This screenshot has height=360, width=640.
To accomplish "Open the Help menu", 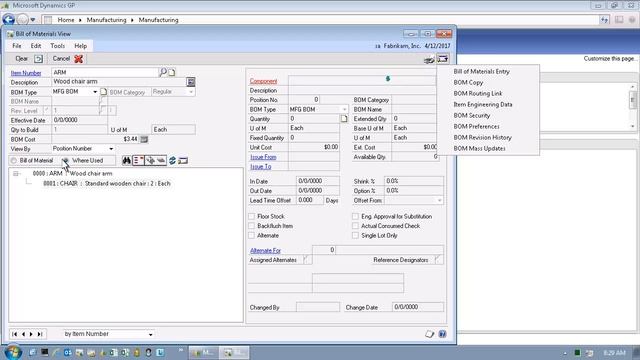I will pos(80,46).
